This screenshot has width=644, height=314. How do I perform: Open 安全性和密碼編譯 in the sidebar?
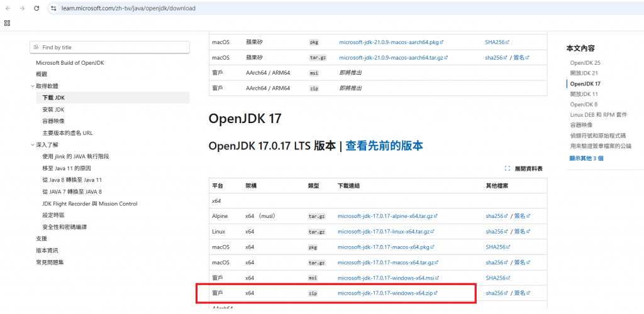pyautogui.click(x=65, y=227)
